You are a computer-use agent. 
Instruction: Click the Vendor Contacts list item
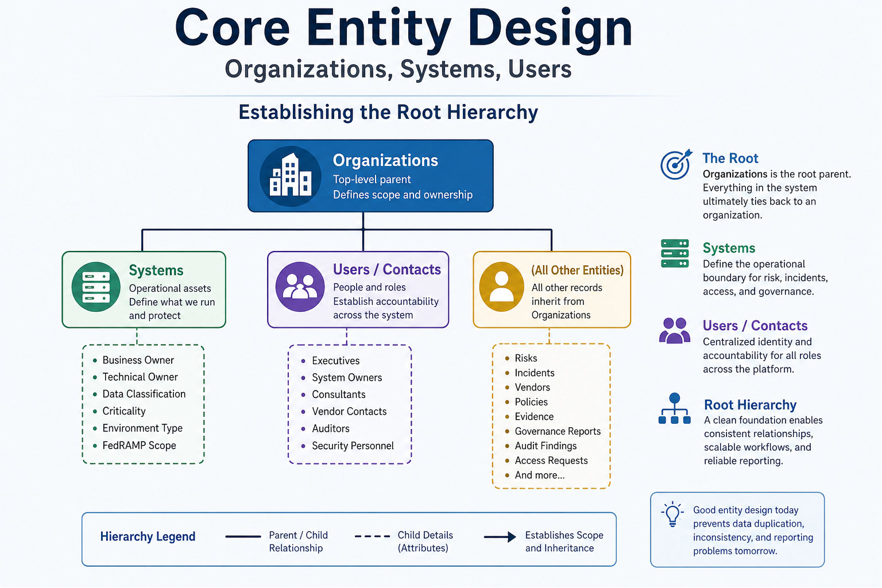(x=349, y=411)
